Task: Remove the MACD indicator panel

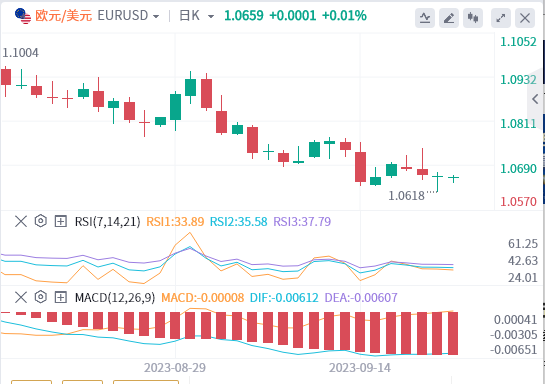Action: [21, 297]
